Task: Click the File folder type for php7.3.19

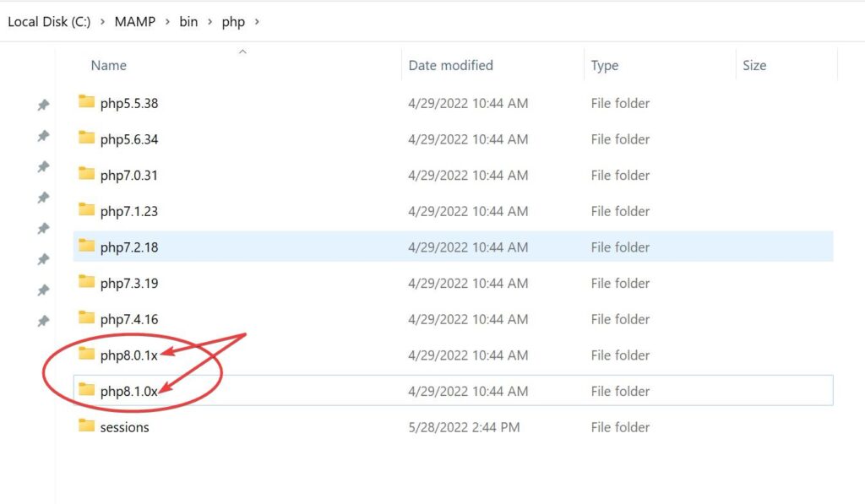Action: pos(620,284)
